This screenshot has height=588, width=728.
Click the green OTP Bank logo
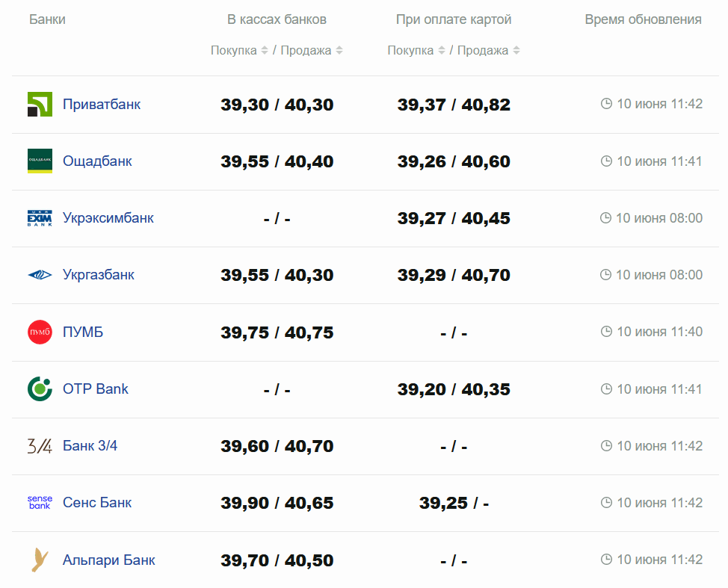pyautogui.click(x=40, y=389)
